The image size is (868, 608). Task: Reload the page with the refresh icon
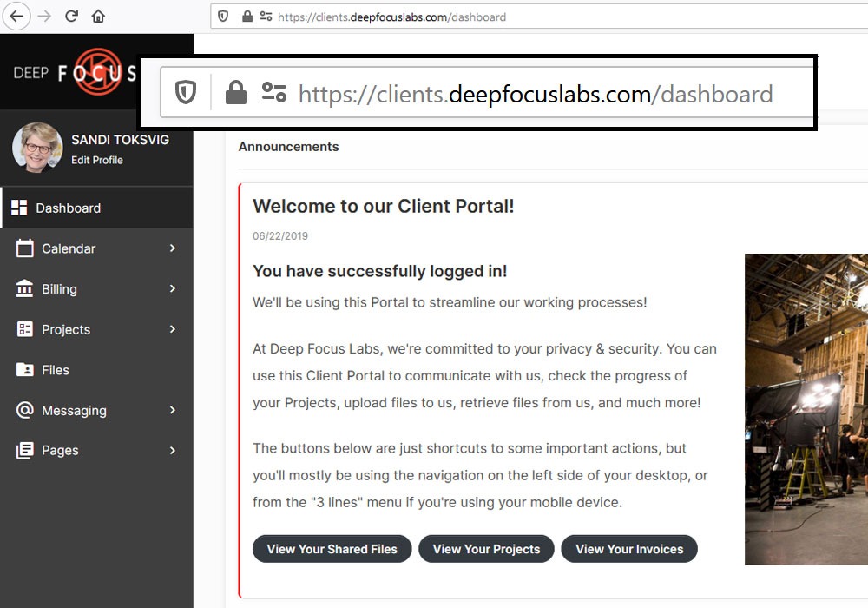(x=72, y=16)
